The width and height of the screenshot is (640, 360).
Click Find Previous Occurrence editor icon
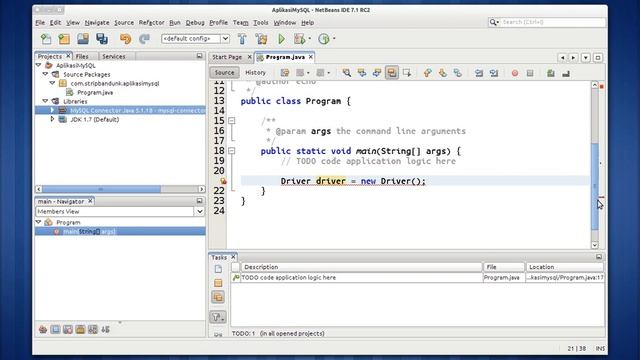point(362,73)
